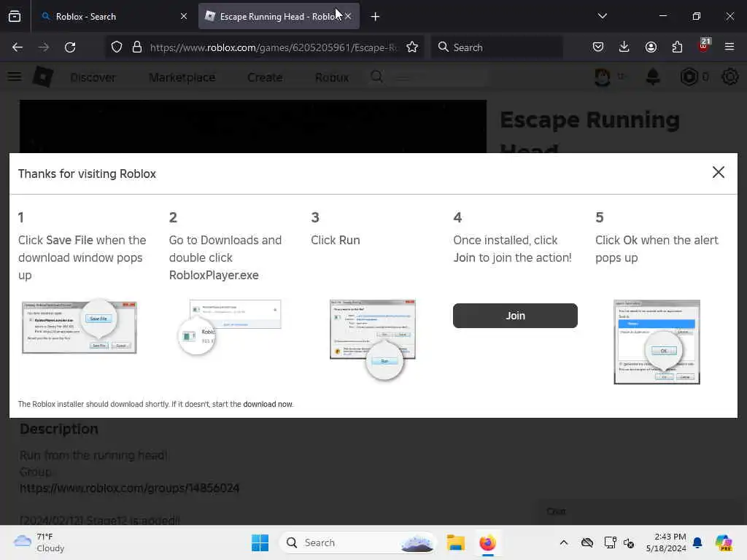This screenshot has height=560, width=747.
Task: Expand the list all tabs dropdown
Action: [x=602, y=16]
